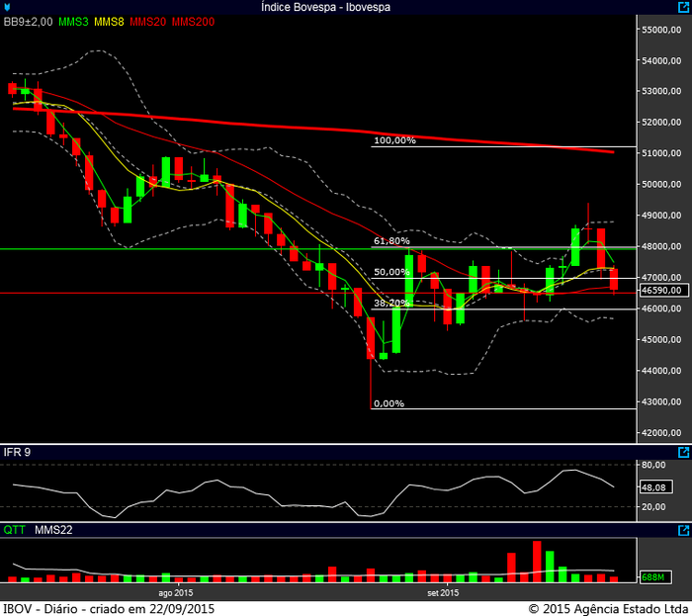The height and width of the screenshot is (616, 692).
Task: Click the 'set 2015' date axis label
Action: click(x=442, y=592)
